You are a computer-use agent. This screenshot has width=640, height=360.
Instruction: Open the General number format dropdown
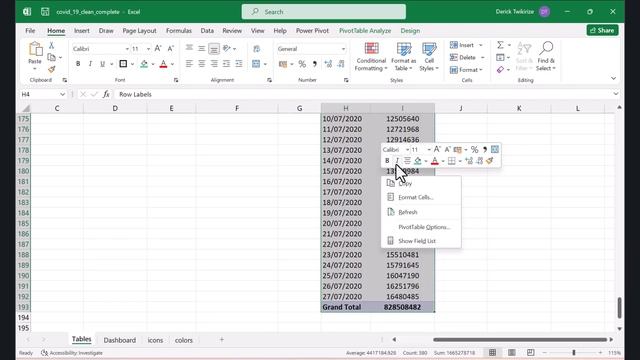click(343, 49)
